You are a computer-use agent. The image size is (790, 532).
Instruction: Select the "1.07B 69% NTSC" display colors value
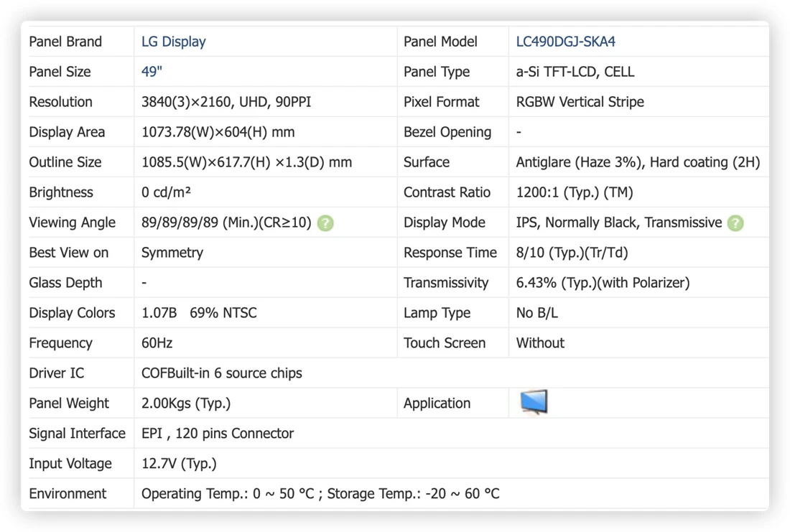[x=199, y=313]
